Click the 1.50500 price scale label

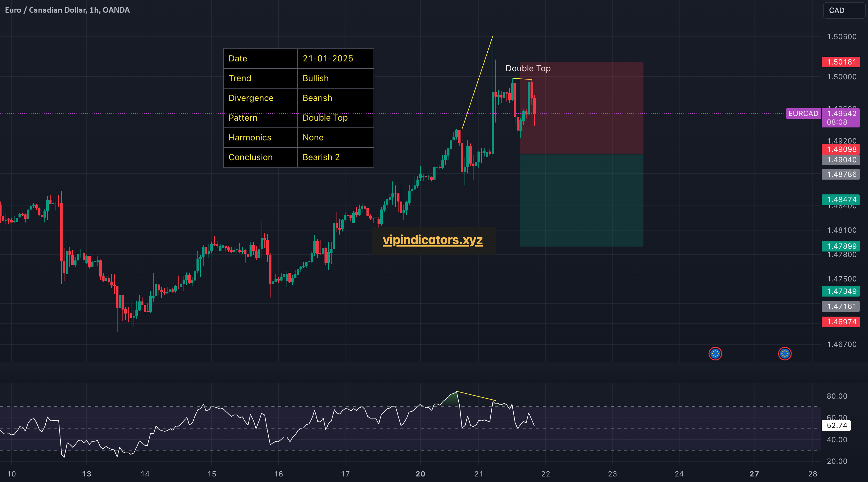point(841,37)
